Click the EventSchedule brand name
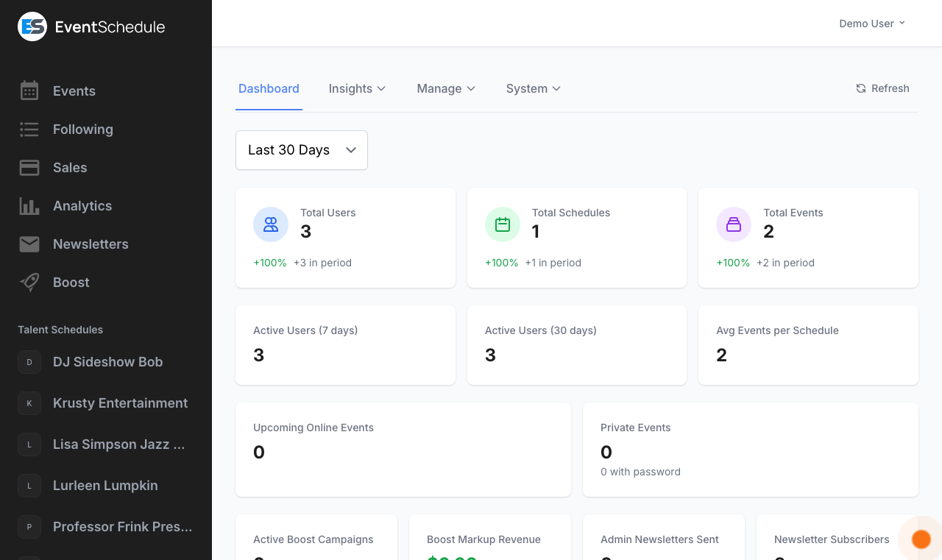The height and width of the screenshot is (560, 942). (x=110, y=27)
